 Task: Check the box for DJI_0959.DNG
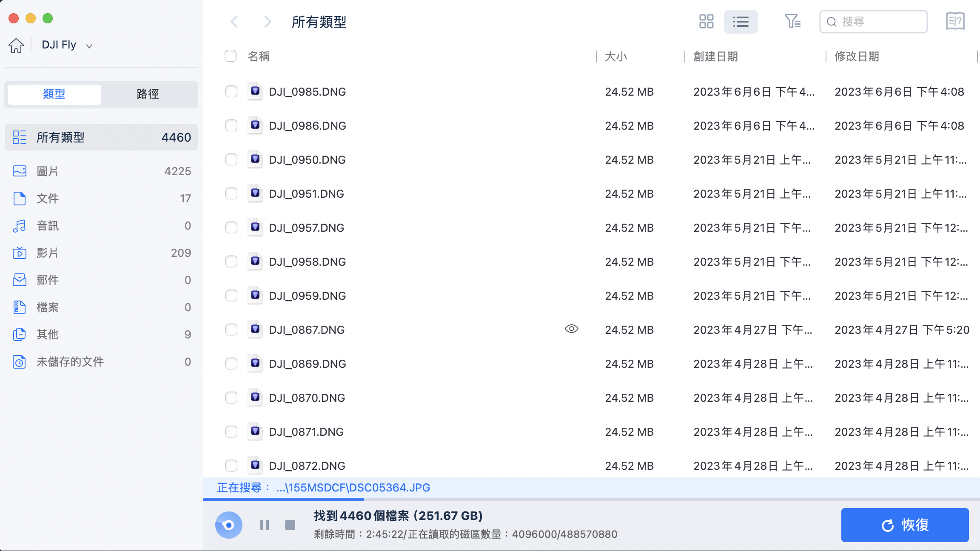click(231, 295)
